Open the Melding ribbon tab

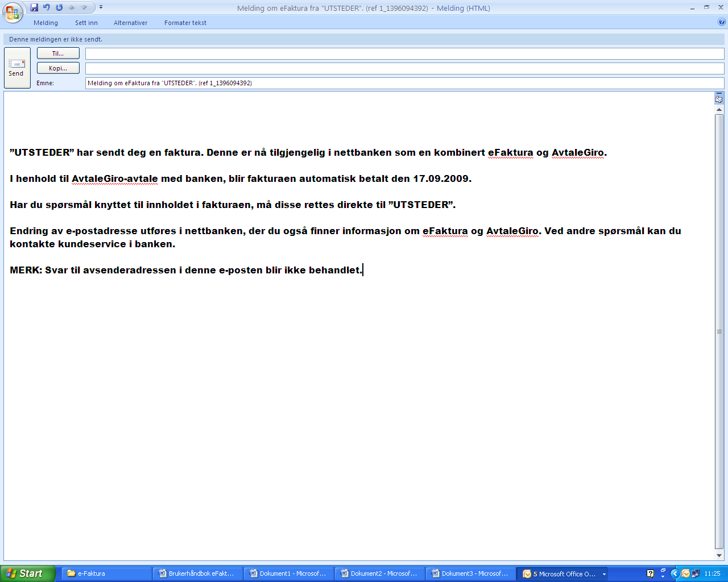tap(45, 23)
